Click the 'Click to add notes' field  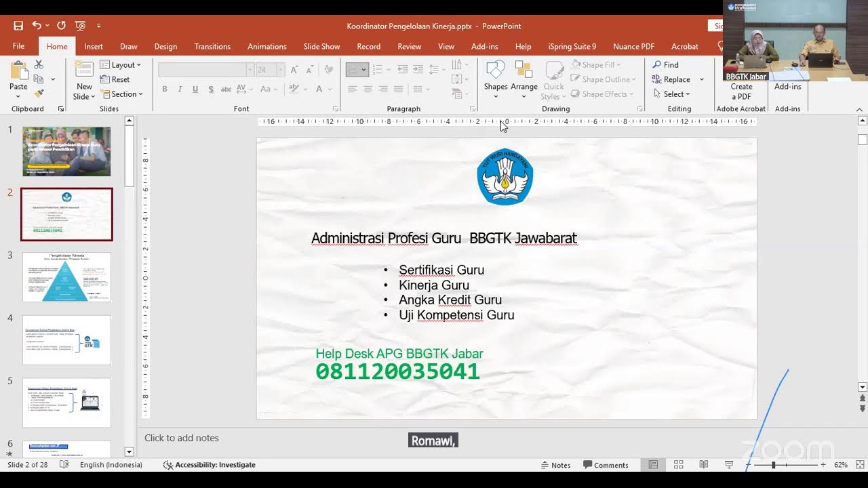click(181, 438)
